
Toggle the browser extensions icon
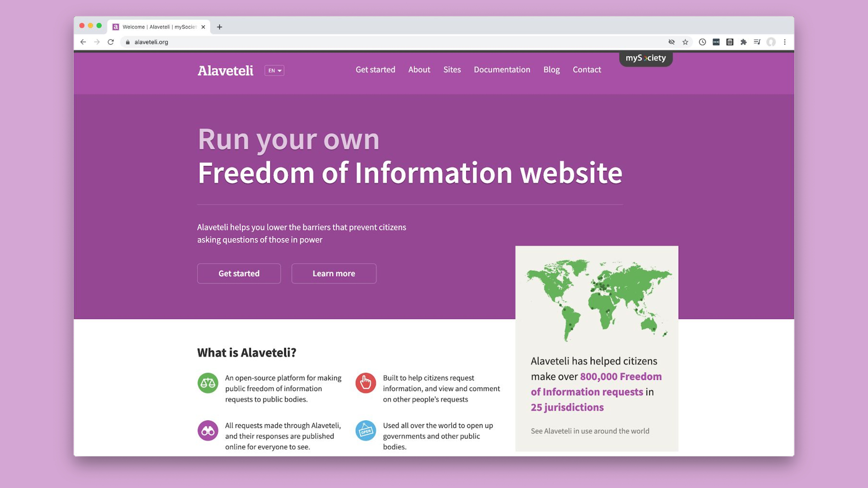coord(743,42)
